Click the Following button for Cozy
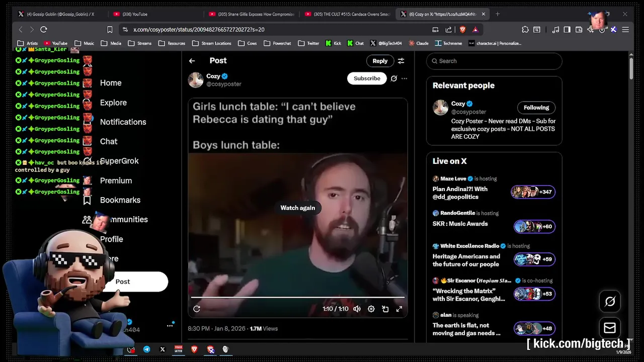The image size is (644, 362). [x=536, y=108]
